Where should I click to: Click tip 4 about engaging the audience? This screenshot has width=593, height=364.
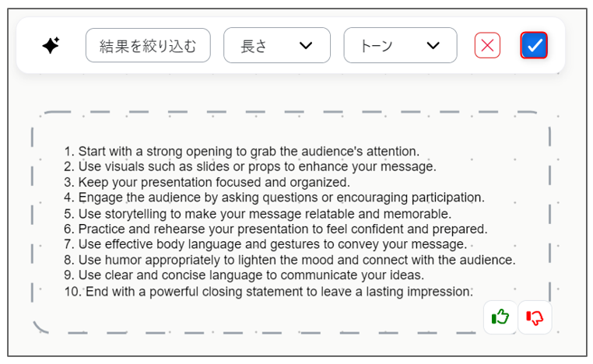click(x=274, y=198)
